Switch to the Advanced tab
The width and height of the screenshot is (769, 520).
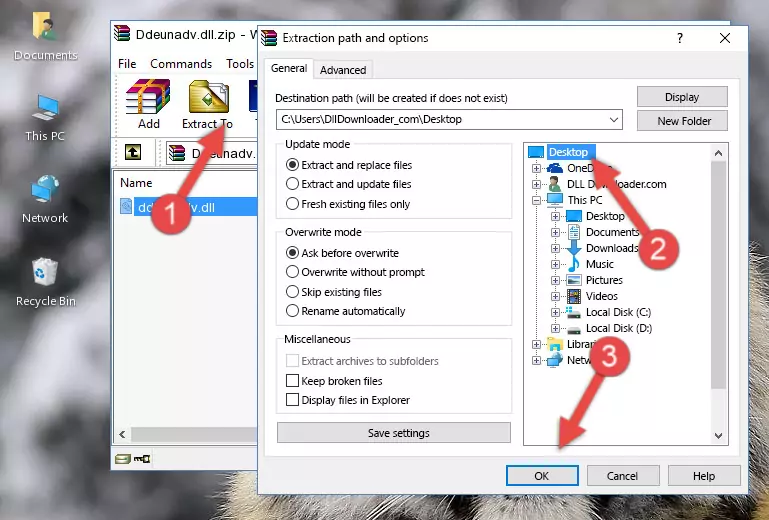coord(343,70)
